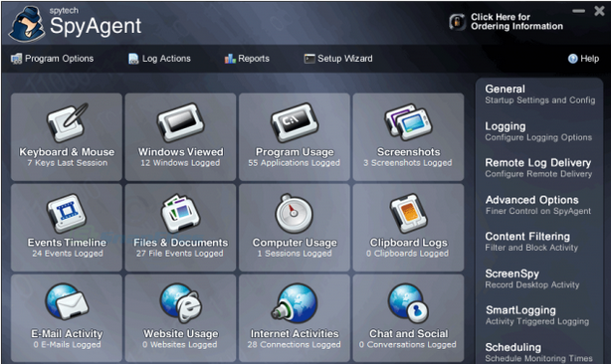This screenshot has width=611, height=364.
Task: Open Logging configuration options
Action: [x=538, y=131]
